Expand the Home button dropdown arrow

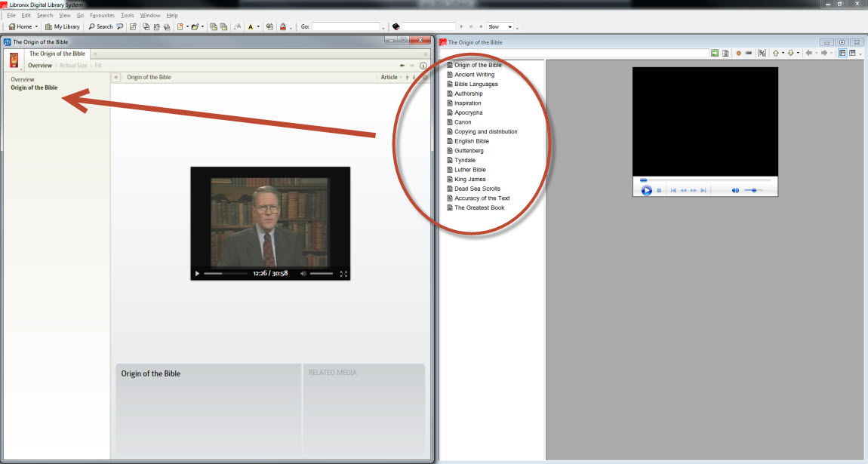(x=36, y=26)
